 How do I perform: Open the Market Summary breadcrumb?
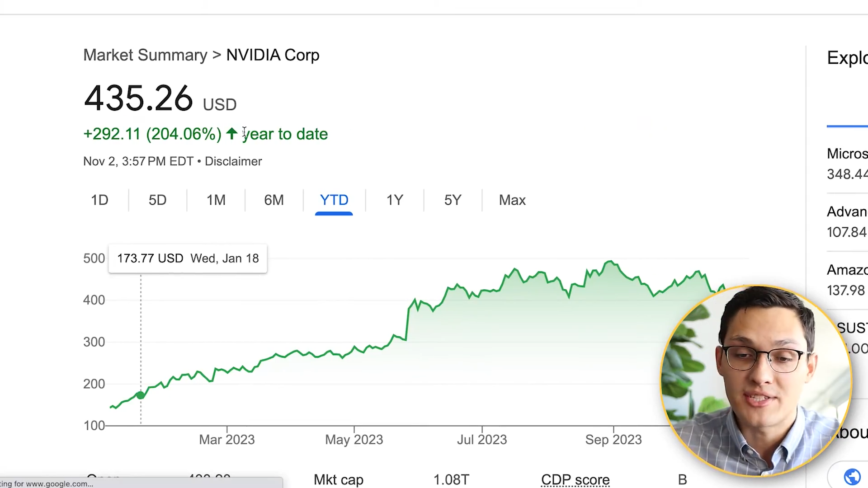coord(145,55)
